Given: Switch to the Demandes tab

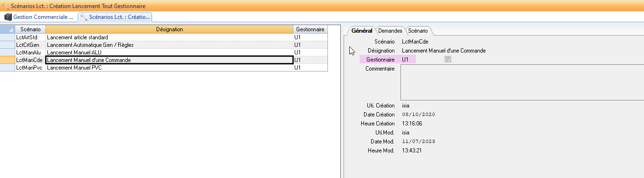Looking at the screenshot, I should [x=390, y=31].
